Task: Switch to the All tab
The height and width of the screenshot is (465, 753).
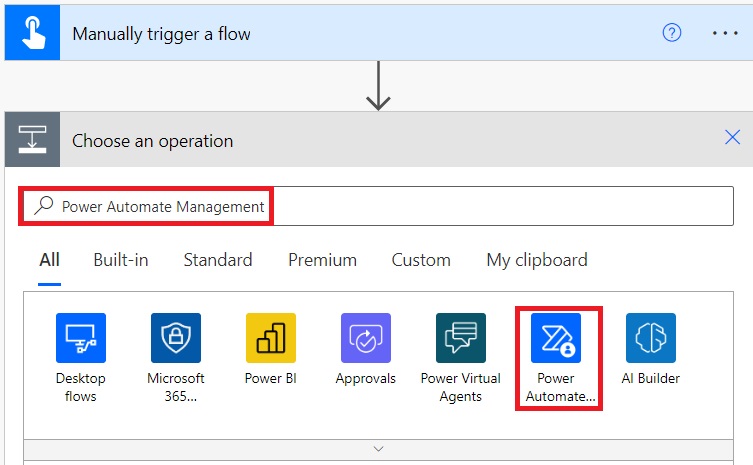Action: click(x=49, y=260)
